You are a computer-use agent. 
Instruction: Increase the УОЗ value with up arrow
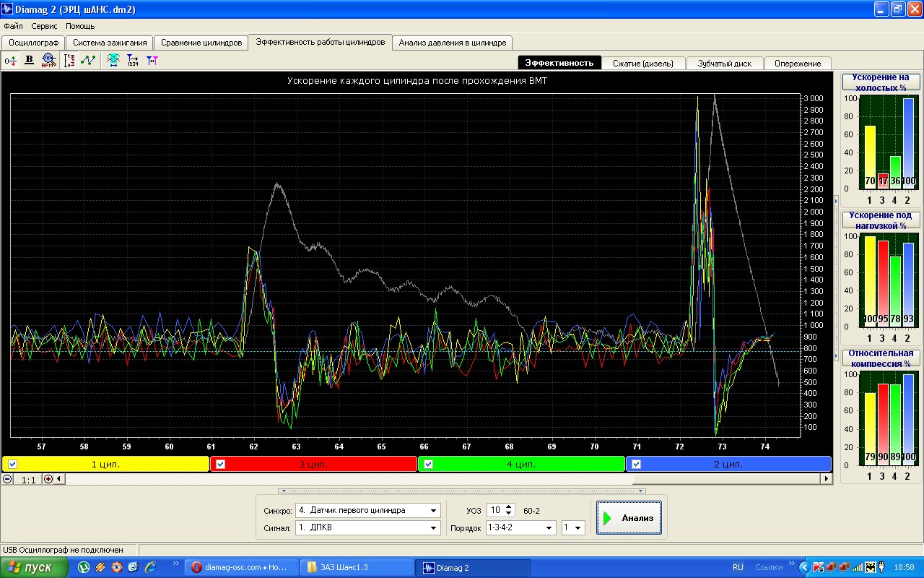(510, 507)
